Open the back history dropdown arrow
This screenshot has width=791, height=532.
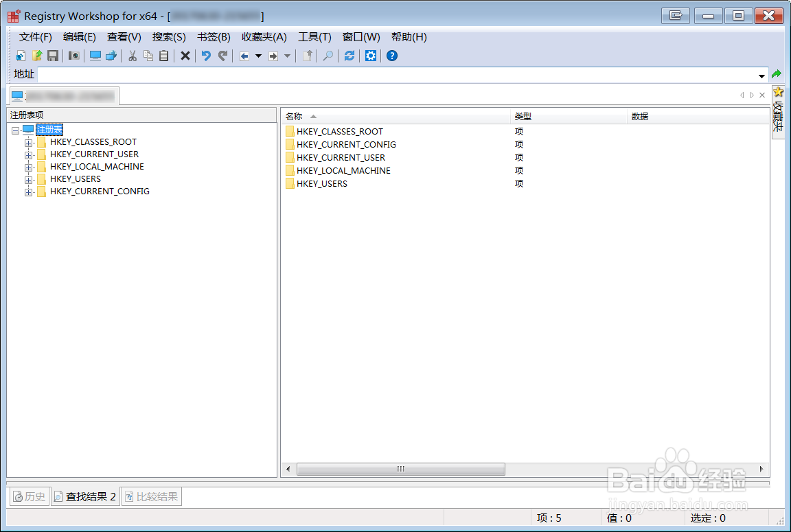tap(258, 56)
